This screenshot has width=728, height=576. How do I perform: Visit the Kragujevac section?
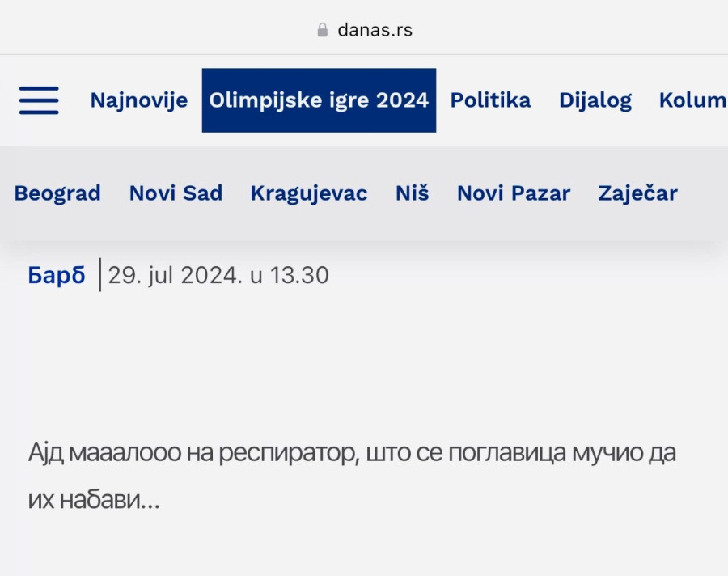pos(309,193)
